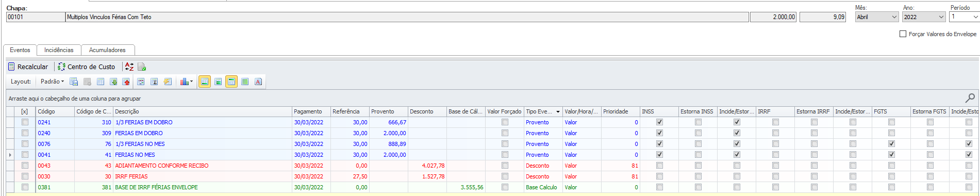Sort by the Desconto column header
The image size is (980, 196).
pyautogui.click(x=427, y=111)
